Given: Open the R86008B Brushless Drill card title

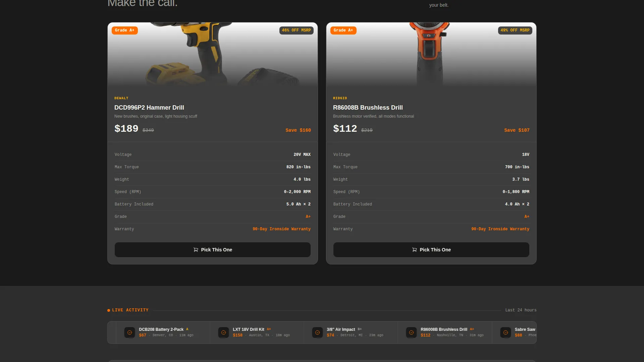Looking at the screenshot, I should [368, 108].
